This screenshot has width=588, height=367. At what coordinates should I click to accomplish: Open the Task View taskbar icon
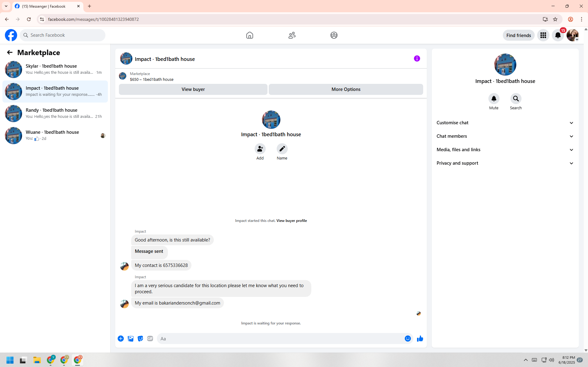pos(23,360)
